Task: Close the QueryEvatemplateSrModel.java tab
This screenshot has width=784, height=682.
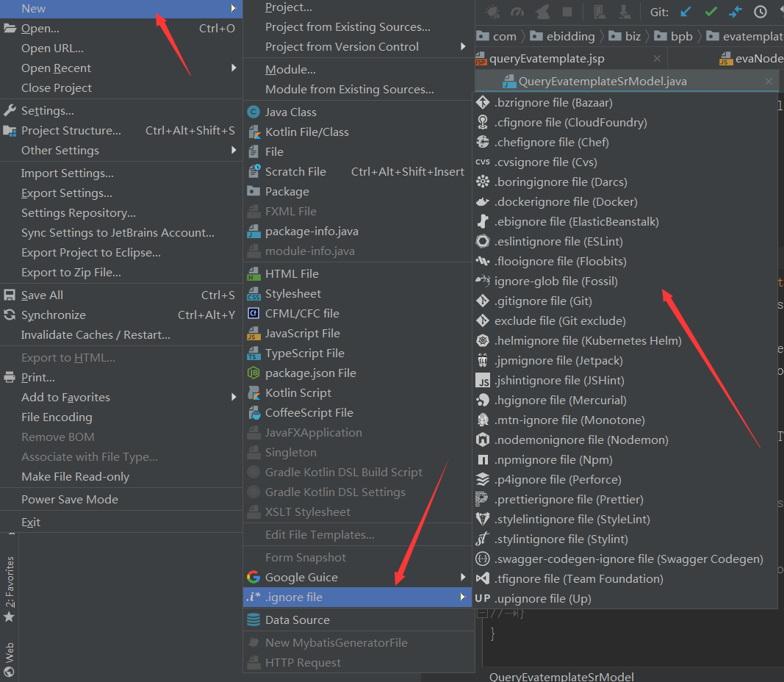Action: 769,82
